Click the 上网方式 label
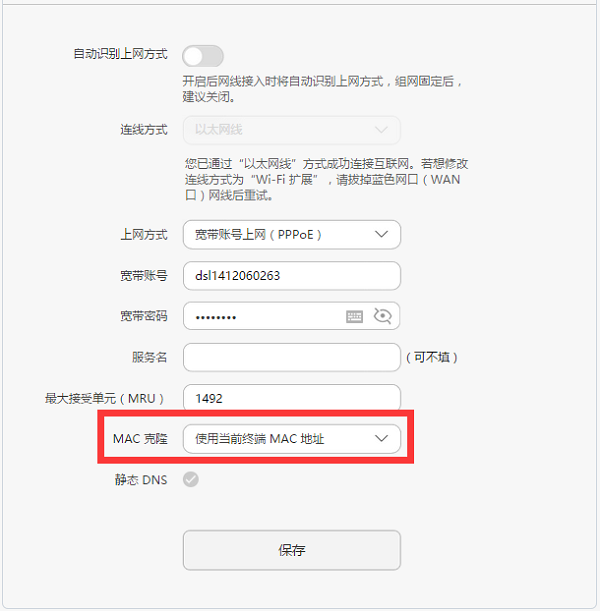The height and width of the screenshot is (611, 600). pos(144,235)
